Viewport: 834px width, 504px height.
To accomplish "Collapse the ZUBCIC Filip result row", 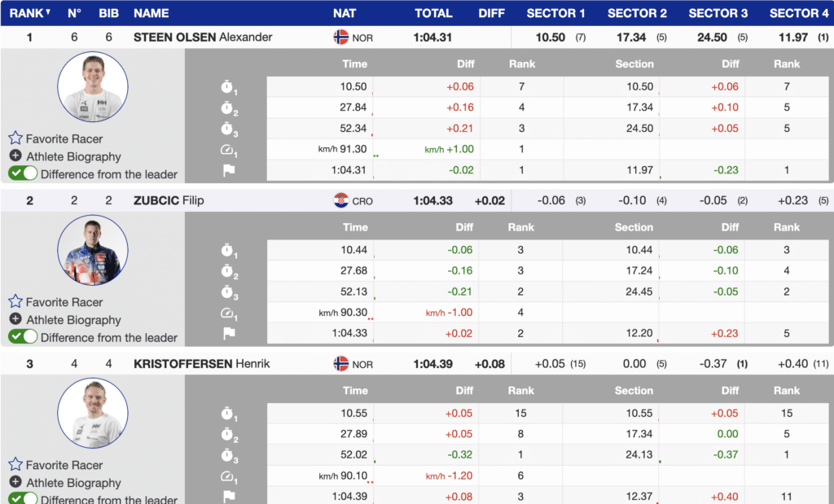I will coord(168,201).
